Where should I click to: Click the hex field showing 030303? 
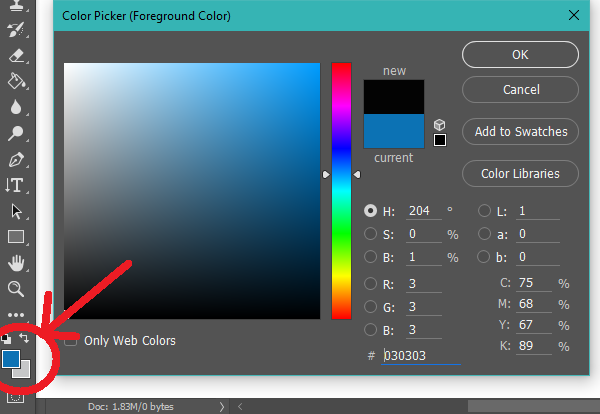pyautogui.click(x=421, y=356)
